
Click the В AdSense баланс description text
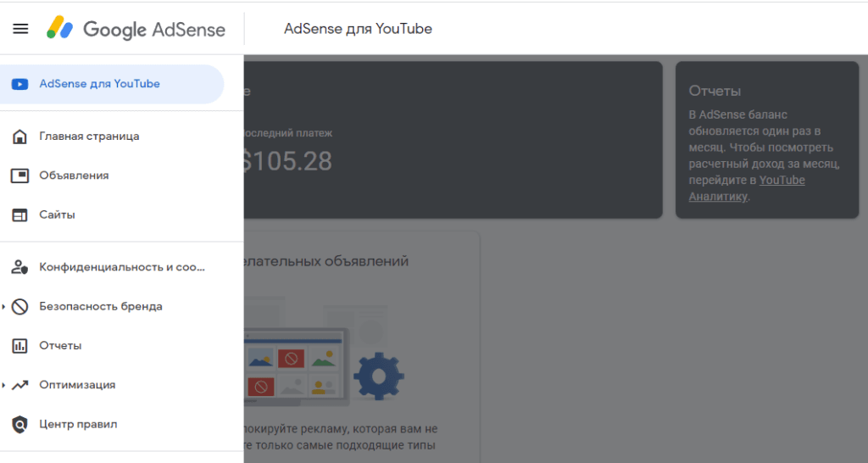click(x=765, y=156)
